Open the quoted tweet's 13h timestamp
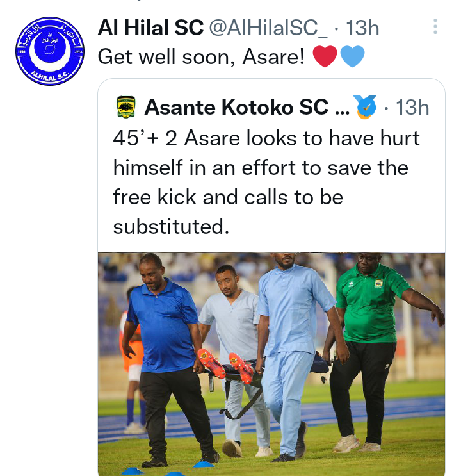The width and height of the screenshot is (461, 476). [412, 108]
